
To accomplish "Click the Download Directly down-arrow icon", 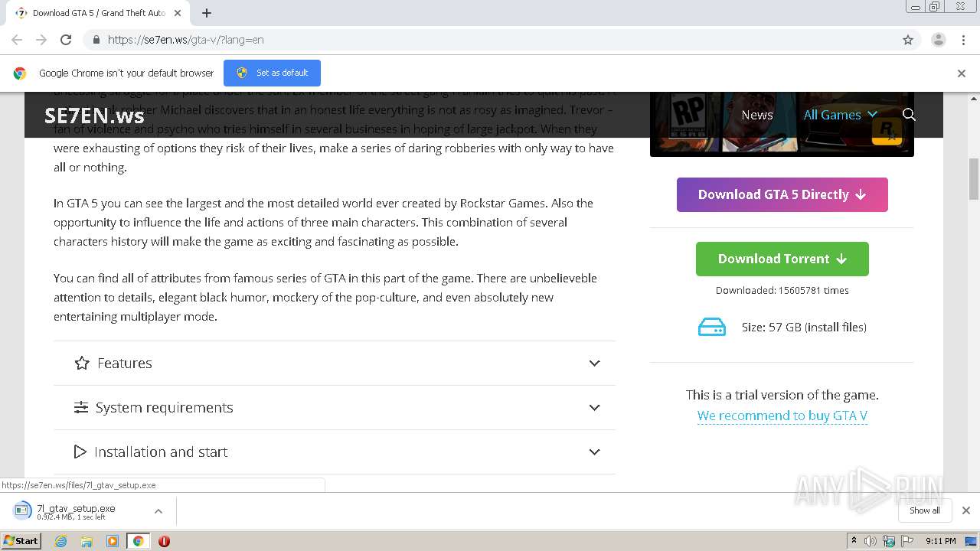I will tap(861, 195).
